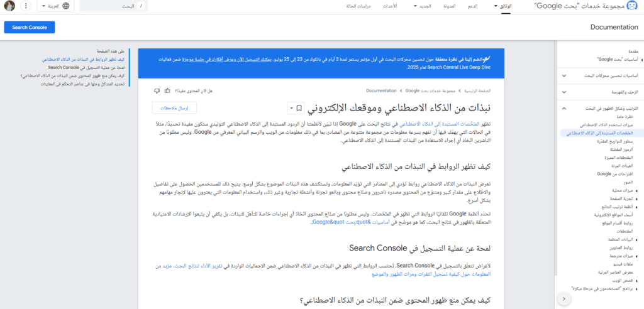Expand the أنظمة ترتيب النتائج tree item
The height and width of the screenshot is (309, 644).
pyautogui.click(x=636, y=207)
